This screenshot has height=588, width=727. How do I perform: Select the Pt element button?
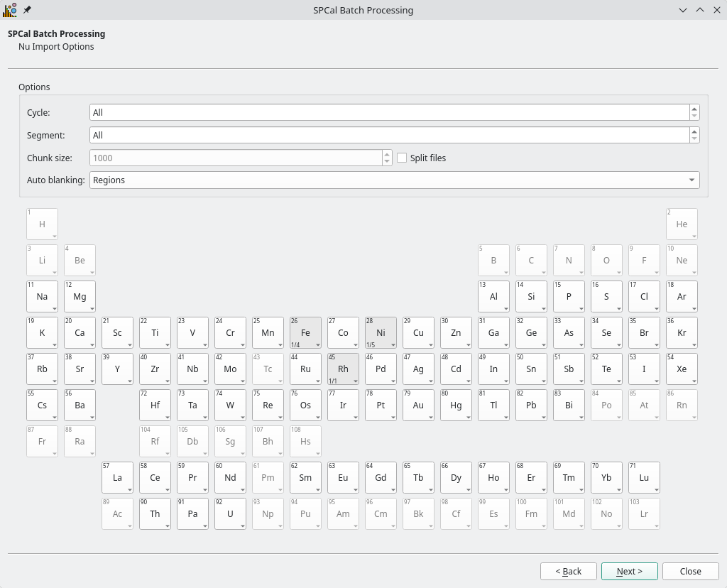[381, 405]
